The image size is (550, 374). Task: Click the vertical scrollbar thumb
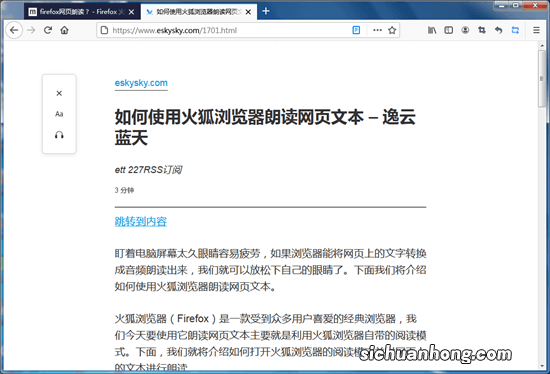[x=542, y=79]
